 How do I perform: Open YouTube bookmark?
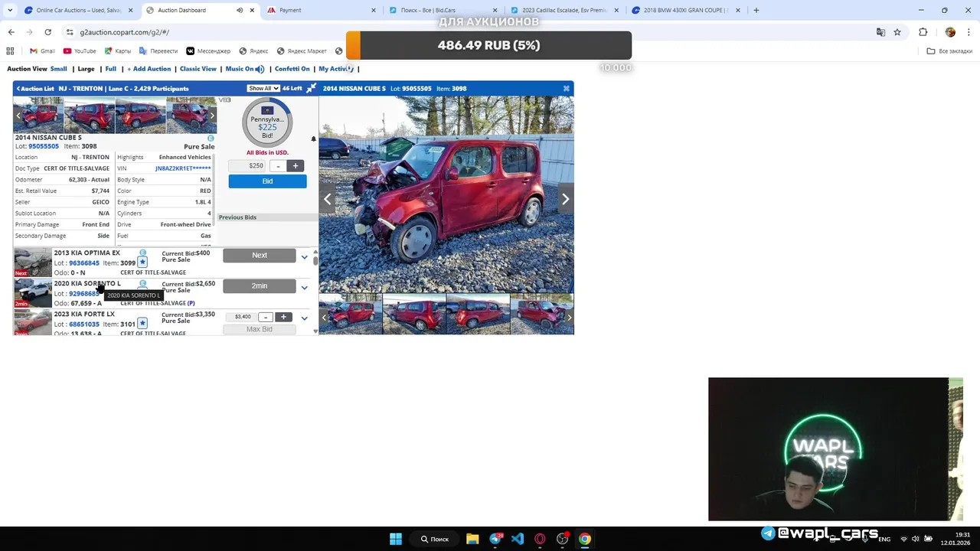click(x=80, y=51)
